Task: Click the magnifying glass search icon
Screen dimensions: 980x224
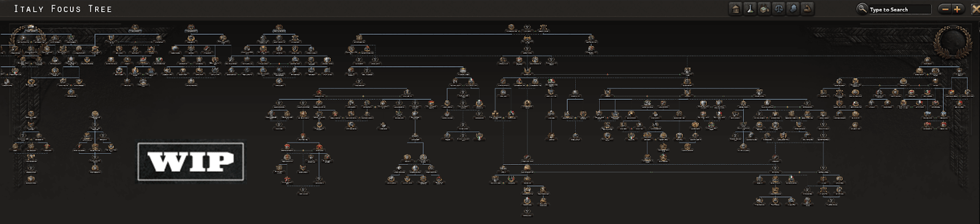Action: coord(862,9)
